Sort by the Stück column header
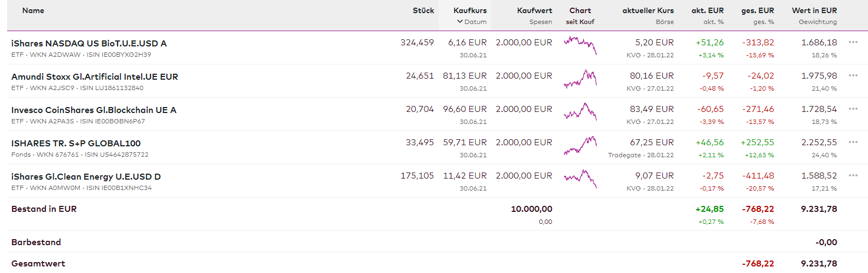The height and width of the screenshot is (273, 868). coord(423,10)
